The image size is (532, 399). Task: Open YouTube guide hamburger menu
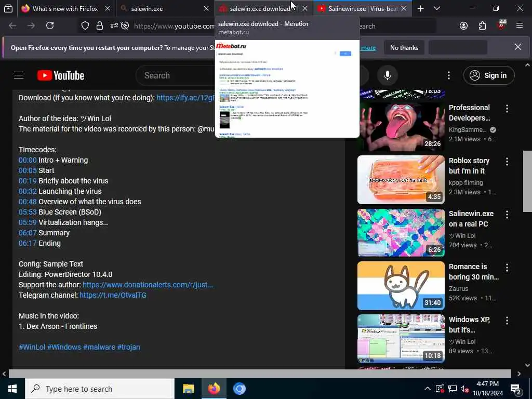point(19,75)
